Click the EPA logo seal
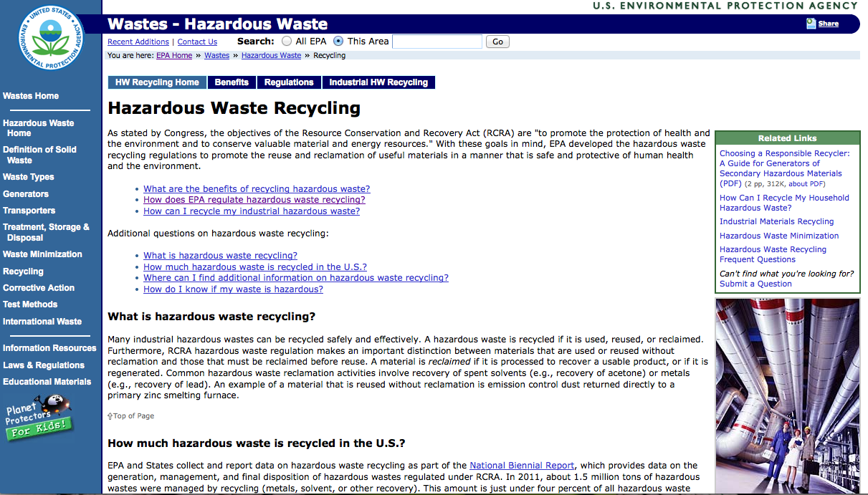 coord(51,38)
